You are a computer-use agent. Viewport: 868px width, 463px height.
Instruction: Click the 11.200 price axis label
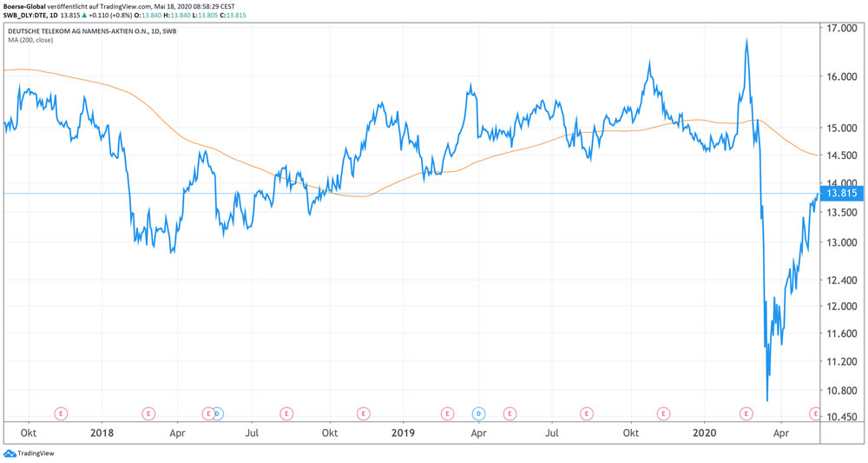pos(841,361)
